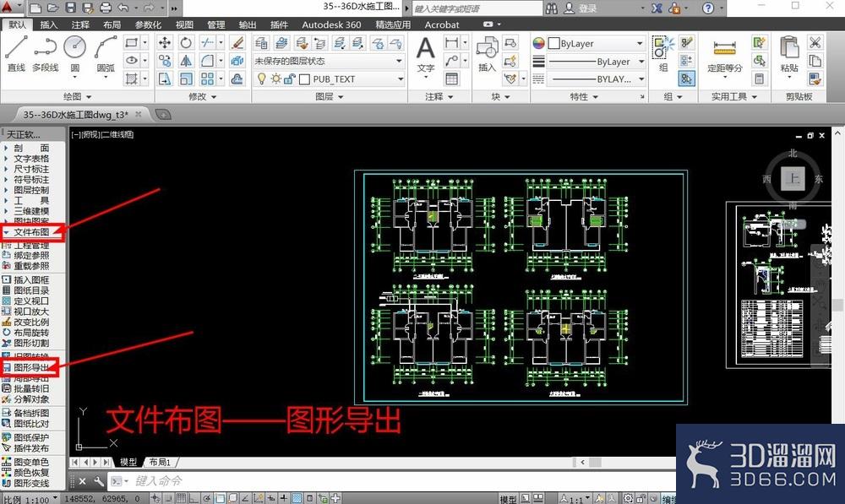The width and height of the screenshot is (845, 504).
Task: Click the Stretch tool icon
Action: tap(165, 79)
